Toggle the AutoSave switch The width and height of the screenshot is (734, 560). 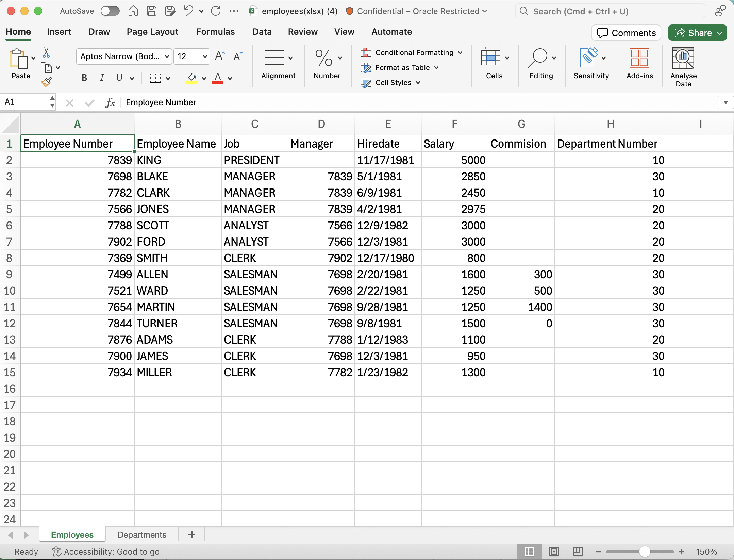[x=110, y=11]
